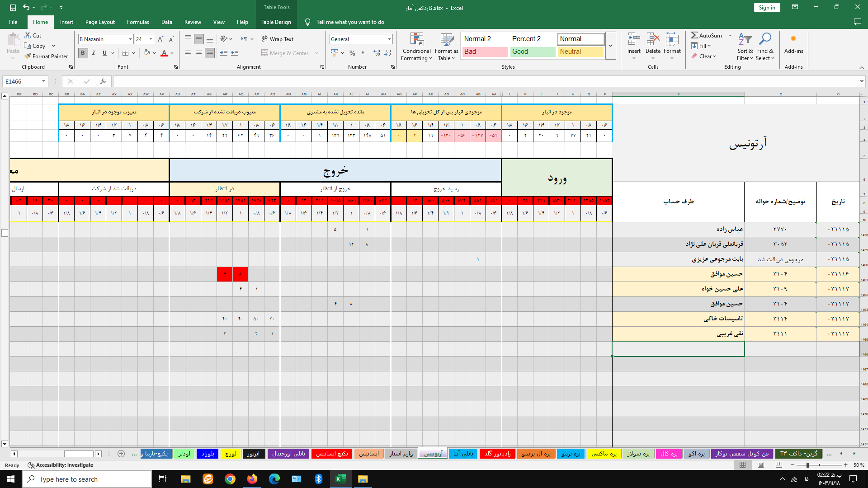The width and height of the screenshot is (868, 488).
Task: Toggle Bold formatting
Action: tap(83, 53)
